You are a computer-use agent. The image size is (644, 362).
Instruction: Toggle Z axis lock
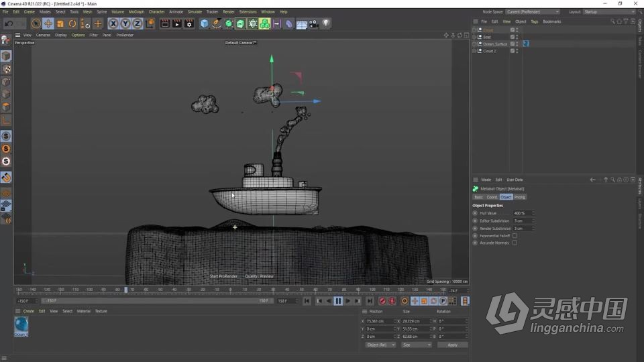(137, 24)
